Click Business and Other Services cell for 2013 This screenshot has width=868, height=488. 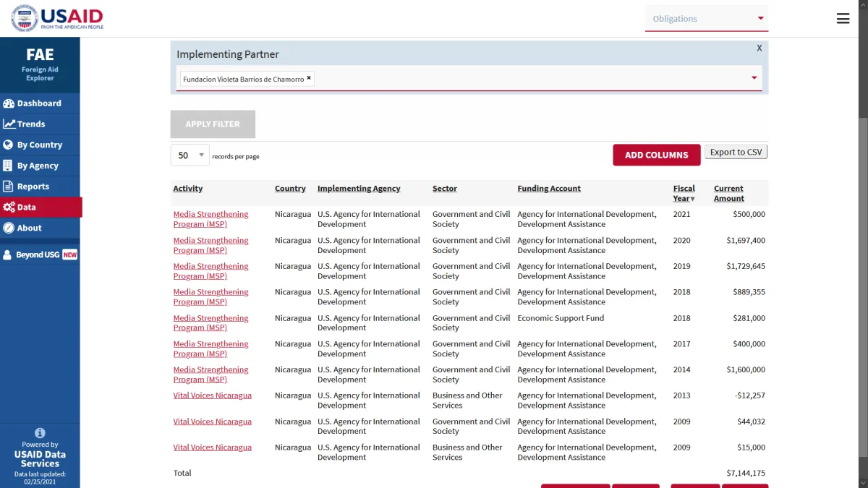467,401
